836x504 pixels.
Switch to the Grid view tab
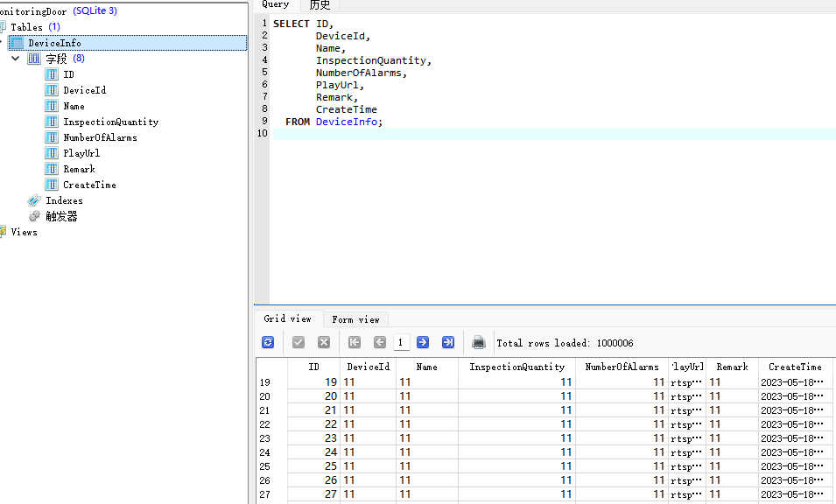[288, 318]
